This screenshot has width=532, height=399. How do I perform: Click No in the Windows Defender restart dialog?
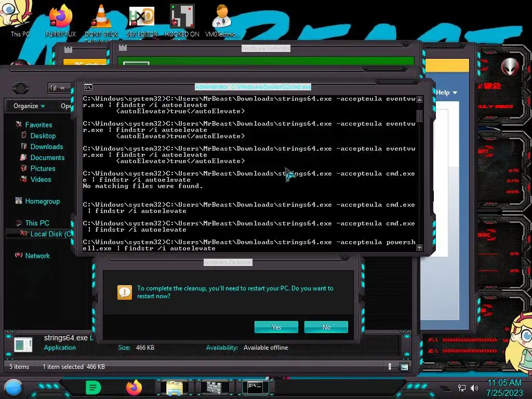(326, 327)
